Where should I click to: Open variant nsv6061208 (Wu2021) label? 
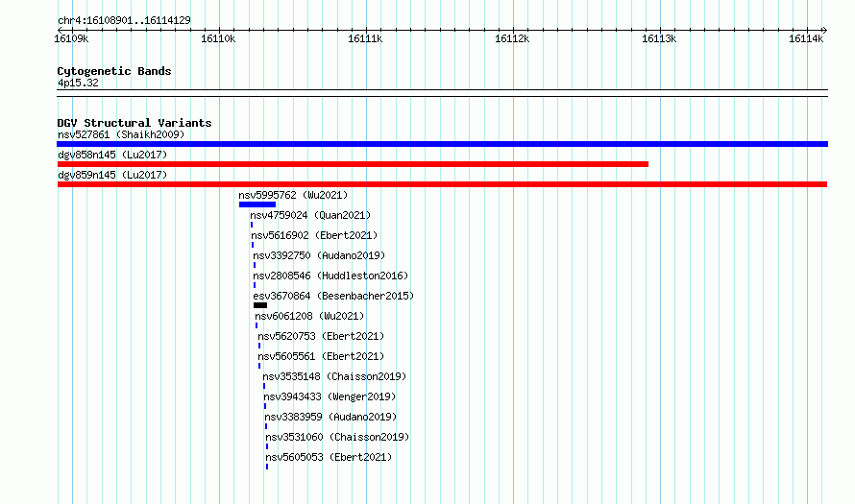point(309,316)
